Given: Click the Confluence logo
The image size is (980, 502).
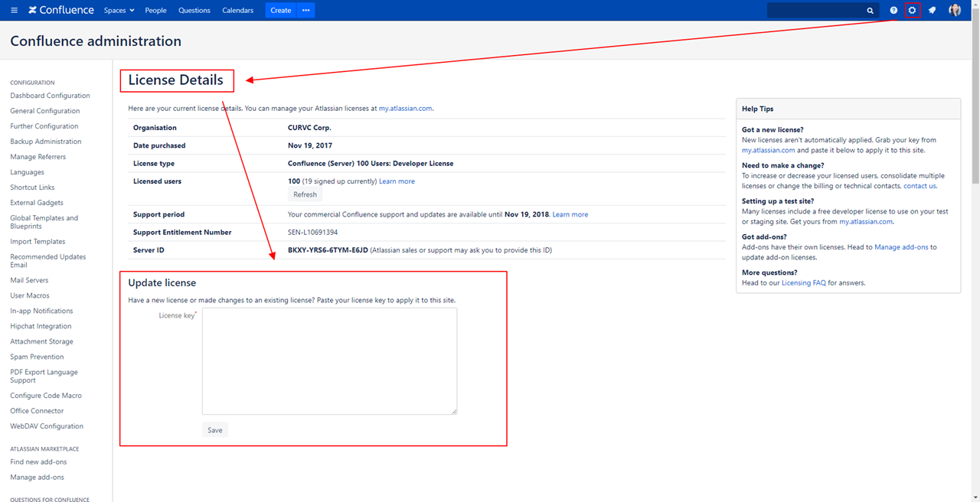Looking at the screenshot, I should click(x=61, y=11).
